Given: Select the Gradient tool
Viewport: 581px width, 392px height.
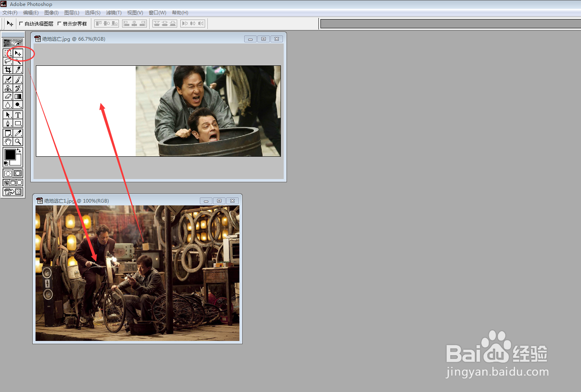Looking at the screenshot, I should [18, 97].
